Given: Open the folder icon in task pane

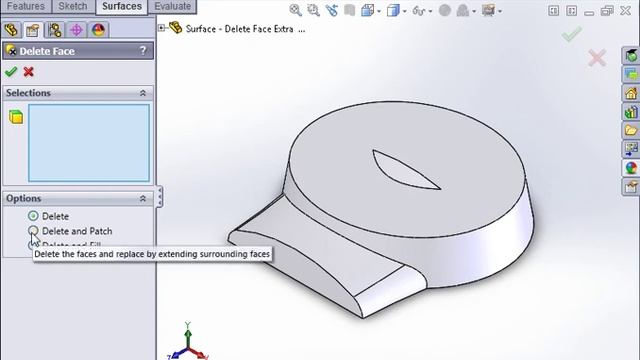Looking at the screenshot, I should pyautogui.click(x=631, y=131).
